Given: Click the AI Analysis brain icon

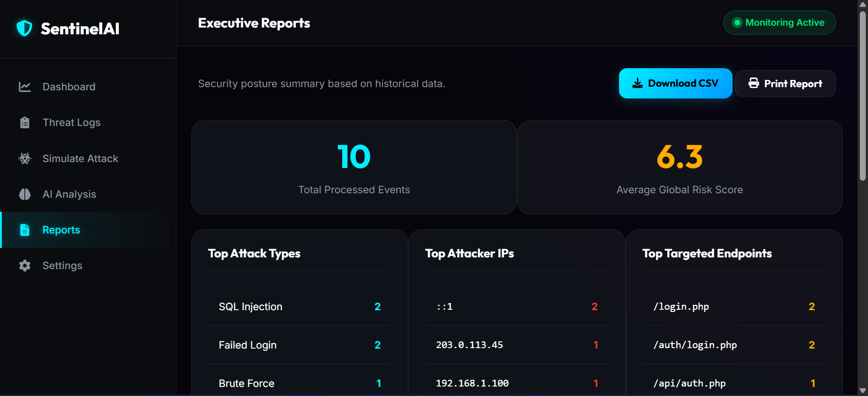Looking at the screenshot, I should (25, 194).
